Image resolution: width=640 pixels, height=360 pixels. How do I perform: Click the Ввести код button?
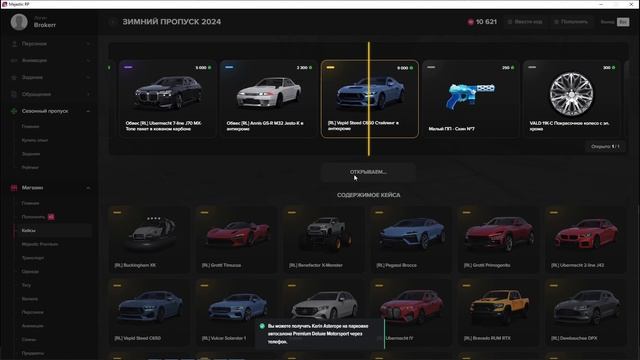[x=525, y=22]
